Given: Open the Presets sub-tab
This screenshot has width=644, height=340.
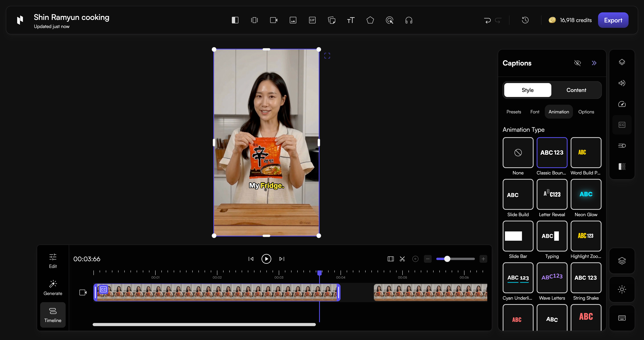Looking at the screenshot, I should tap(514, 112).
